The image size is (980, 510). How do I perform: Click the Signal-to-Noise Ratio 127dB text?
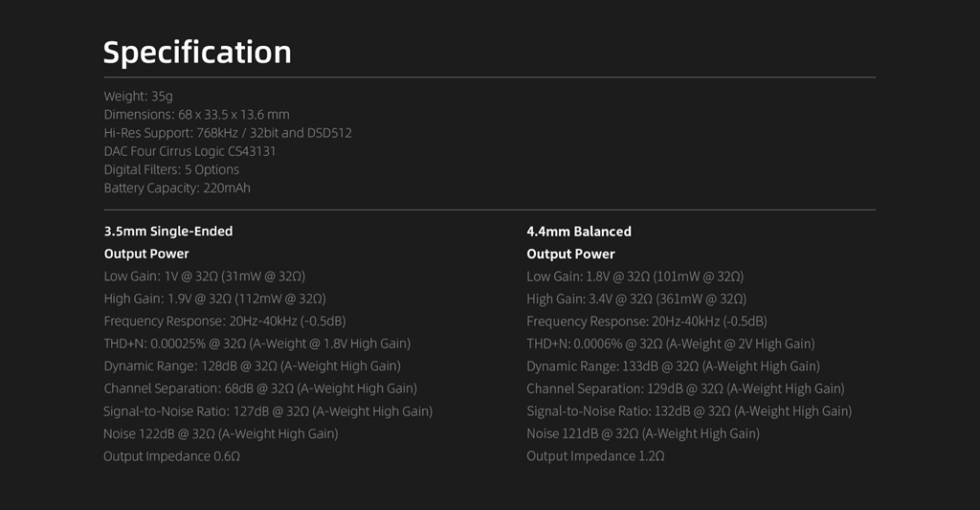268,411
